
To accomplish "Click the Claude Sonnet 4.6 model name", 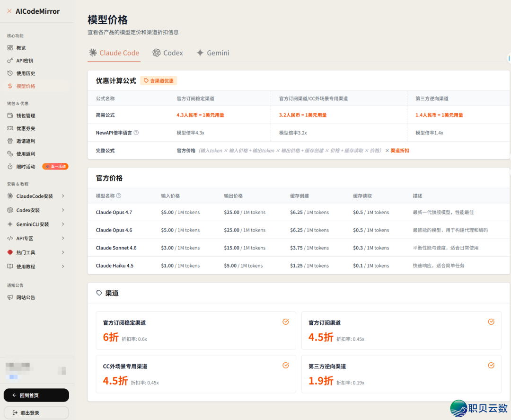I will 116,248.
